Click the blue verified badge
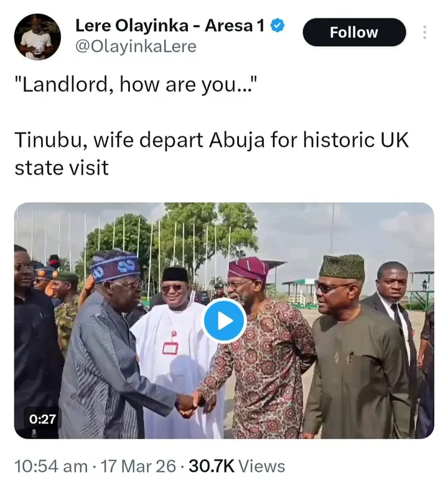Screen dimensions: 448x490 click(279, 26)
